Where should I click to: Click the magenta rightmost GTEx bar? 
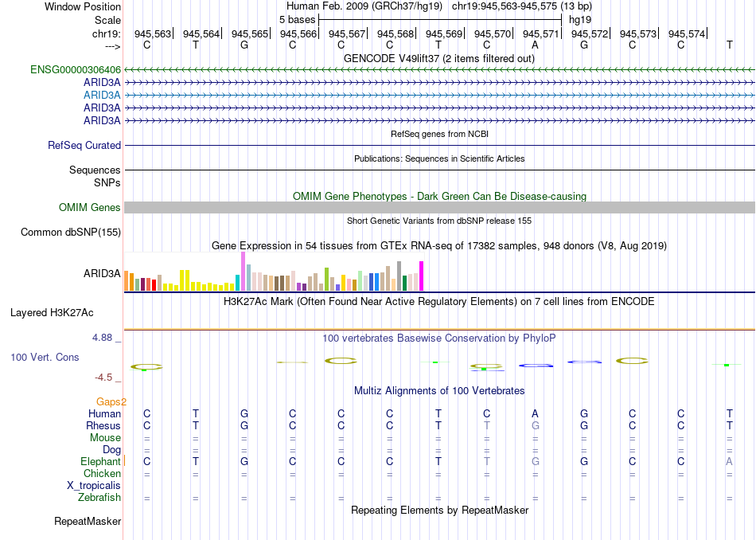[x=422, y=276]
